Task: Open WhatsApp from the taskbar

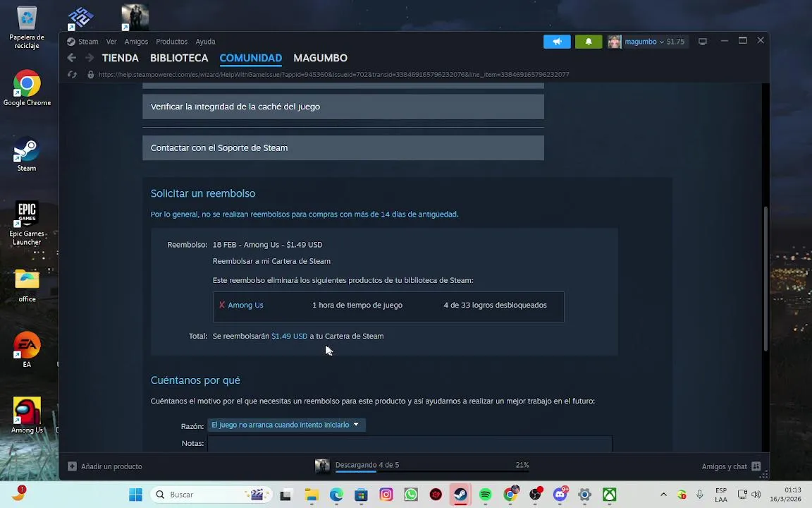Action: (x=411, y=495)
